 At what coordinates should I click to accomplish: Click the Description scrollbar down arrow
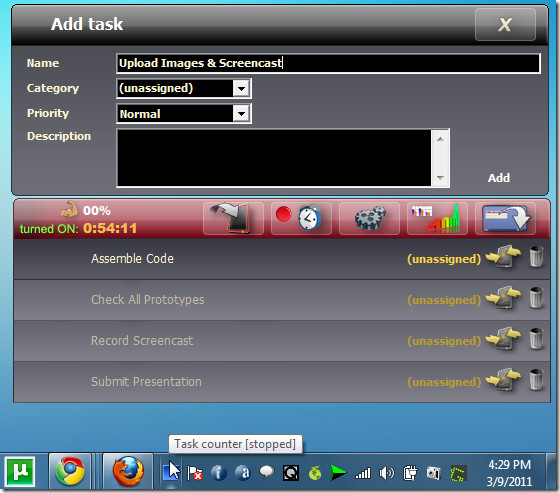click(440, 178)
